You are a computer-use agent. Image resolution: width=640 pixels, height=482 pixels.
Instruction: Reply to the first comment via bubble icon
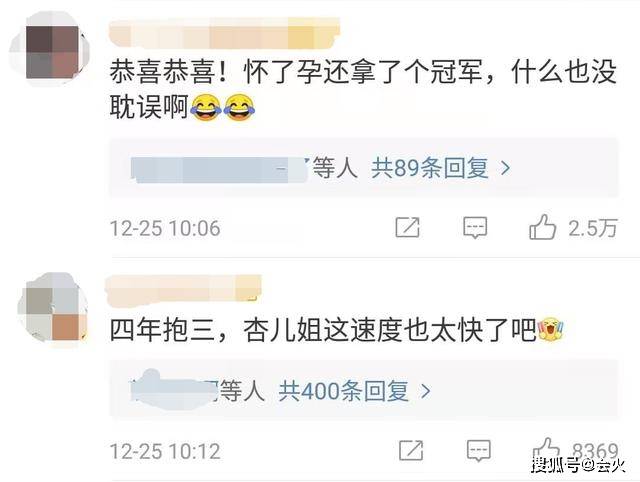click(x=475, y=228)
